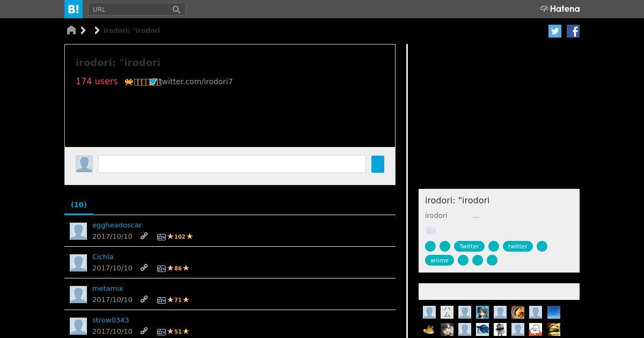Image resolution: width=644 pixels, height=338 pixels.
Task: Open the orange fox avatar user
Action: point(429,329)
